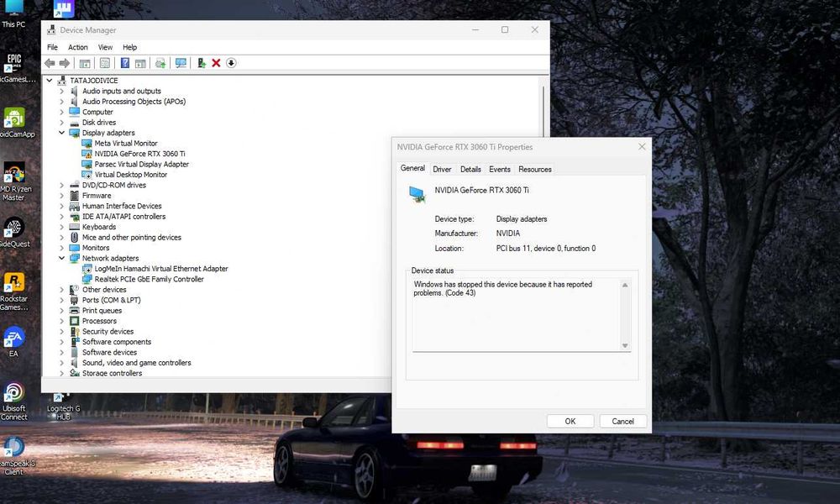Switch to the Details tab
The image size is (840, 504).
tap(471, 169)
